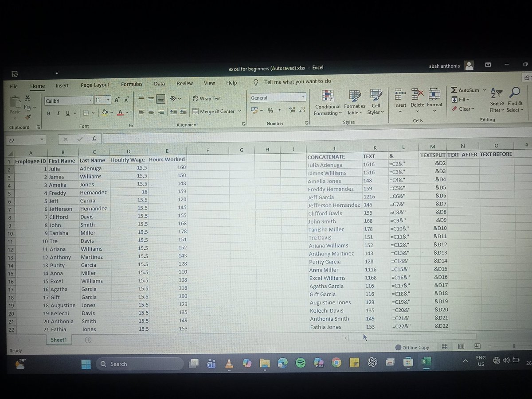
Task: Open Conditional Formatting
Action: [328, 103]
